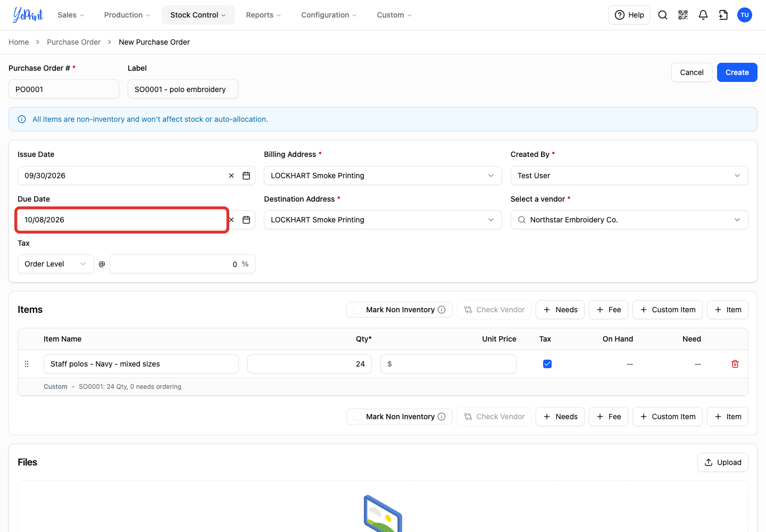Open the Stock Control menu
766x532 pixels.
point(198,15)
